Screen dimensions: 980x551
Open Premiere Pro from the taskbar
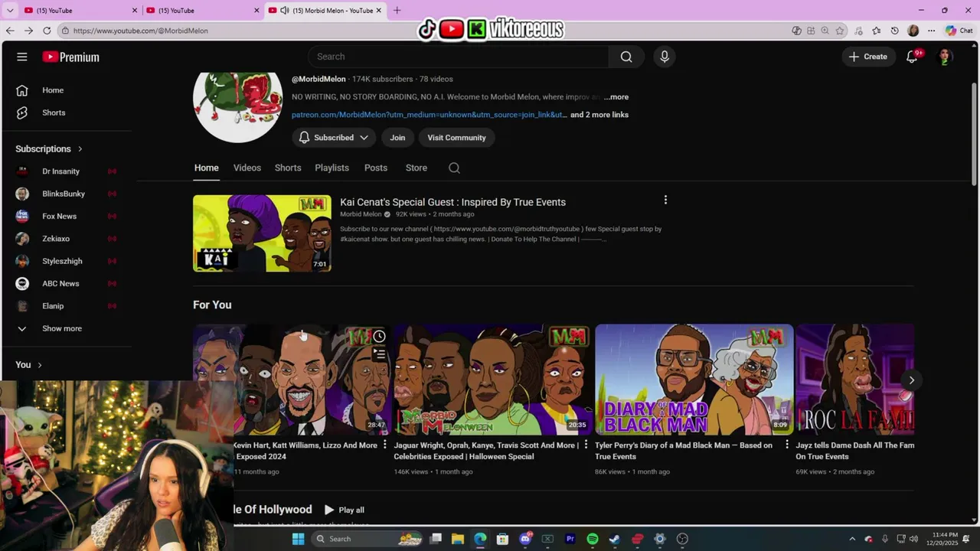point(570,539)
